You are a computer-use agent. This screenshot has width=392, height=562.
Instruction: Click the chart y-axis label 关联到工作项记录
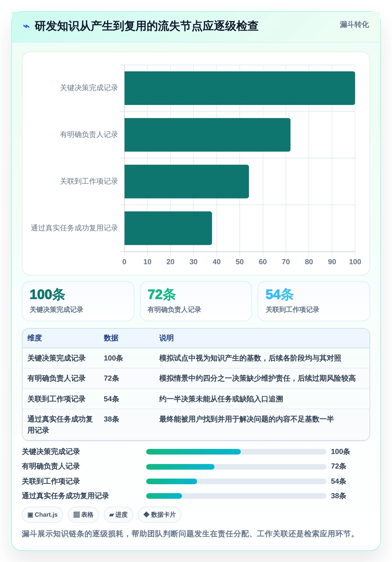click(x=89, y=181)
